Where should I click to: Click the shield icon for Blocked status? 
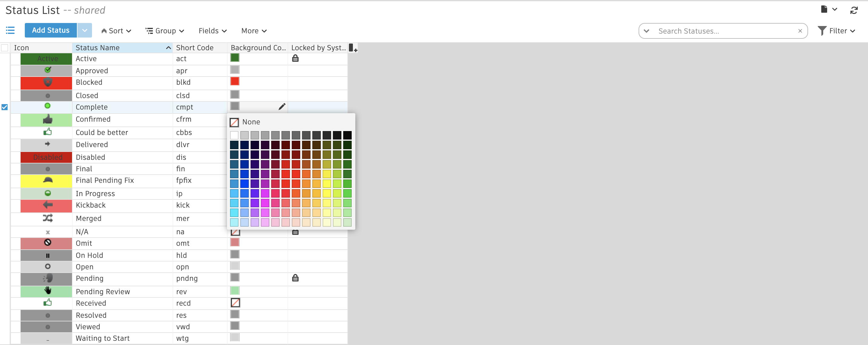point(47,83)
